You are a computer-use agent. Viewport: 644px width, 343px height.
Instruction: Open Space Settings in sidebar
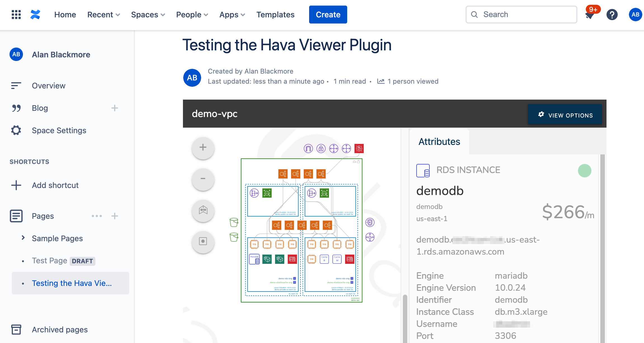coord(59,130)
